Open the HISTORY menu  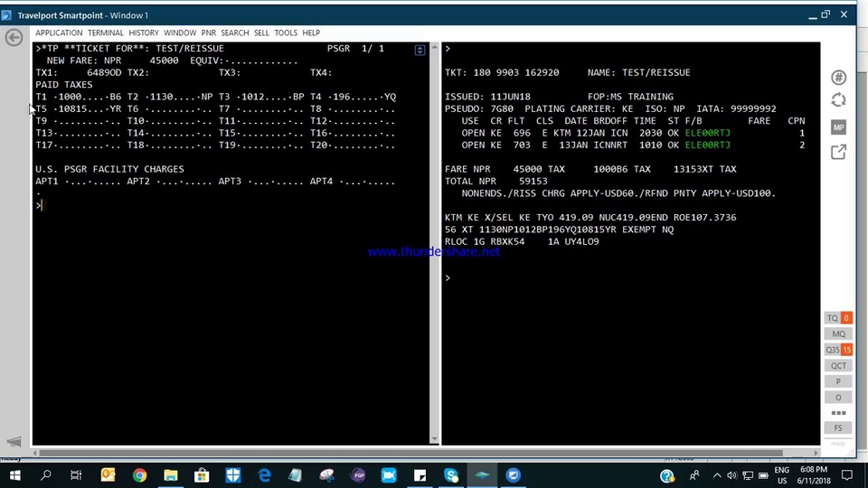tap(144, 33)
